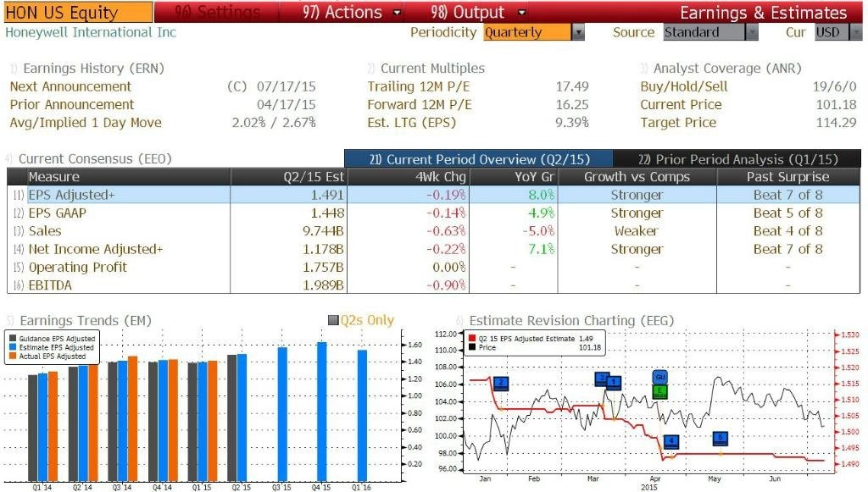This screenshot has height=492, width=868.
Task: Click the YoY Gr column header
Action: (514, 177)
